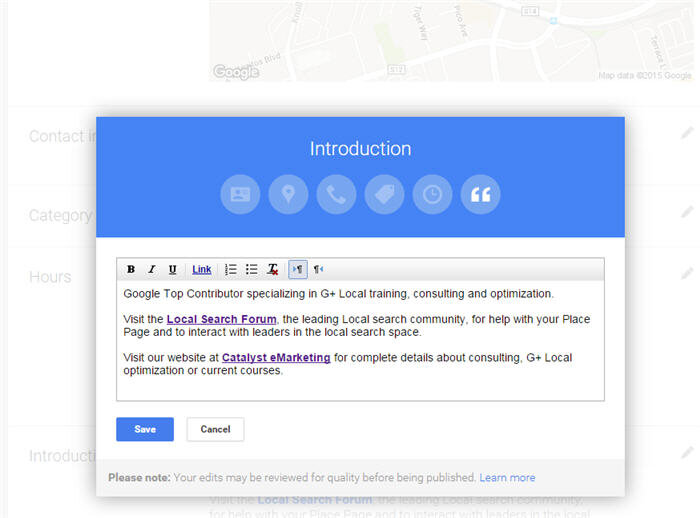Open the introduction quote step icon
Viewport: 700px width, 518px height.
coord(480,194)
